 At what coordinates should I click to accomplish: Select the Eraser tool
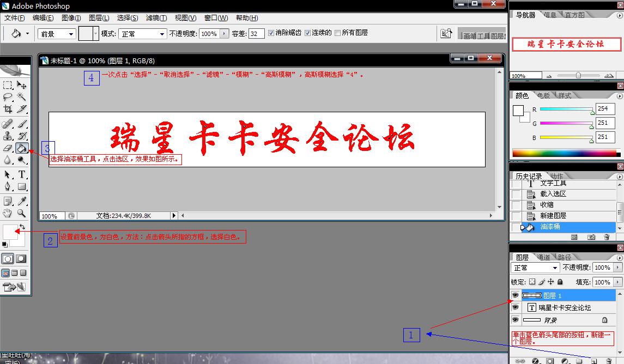click(8, 148)
